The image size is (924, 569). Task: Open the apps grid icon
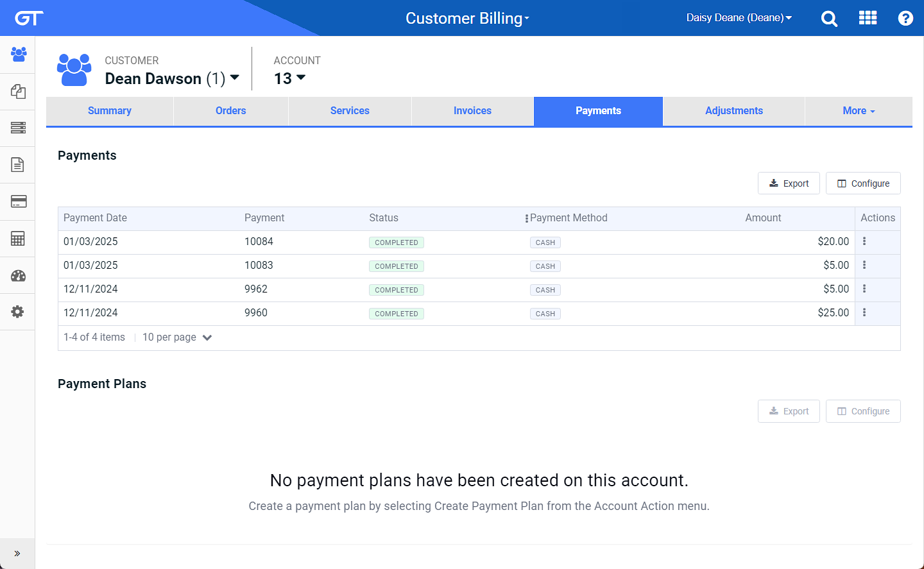(x=868, y=17)
